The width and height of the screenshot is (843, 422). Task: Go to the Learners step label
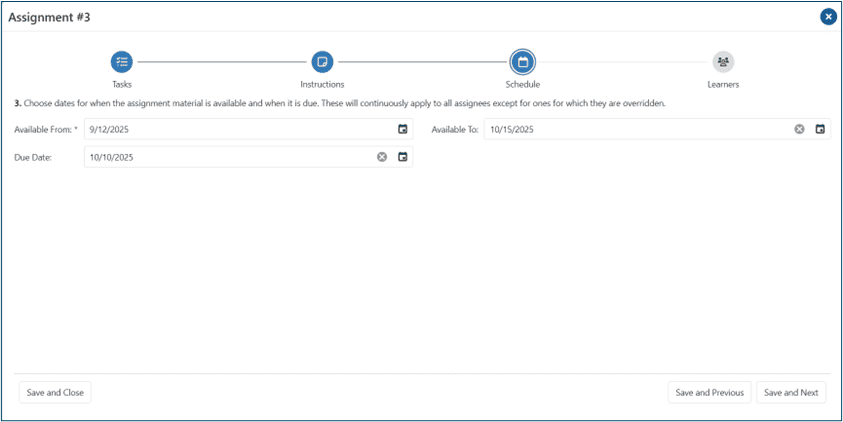[723, 84]
